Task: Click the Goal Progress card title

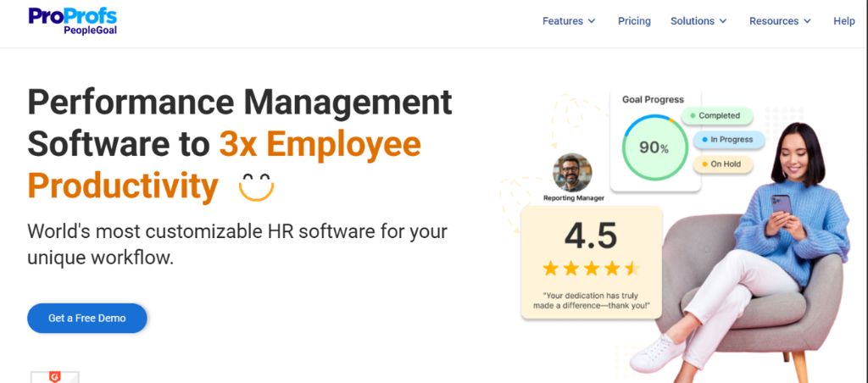Action: [653, 99]
